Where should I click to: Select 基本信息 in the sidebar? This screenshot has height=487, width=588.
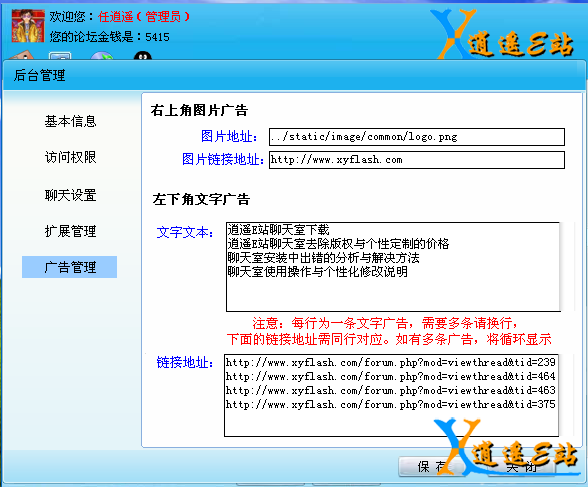coord(70,121)
